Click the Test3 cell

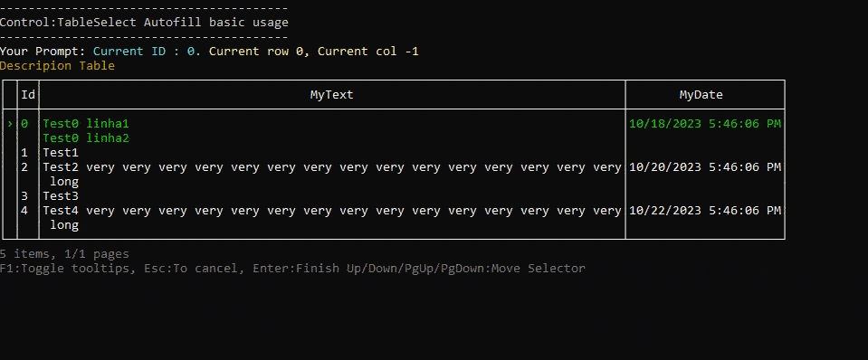pos(61,195)
